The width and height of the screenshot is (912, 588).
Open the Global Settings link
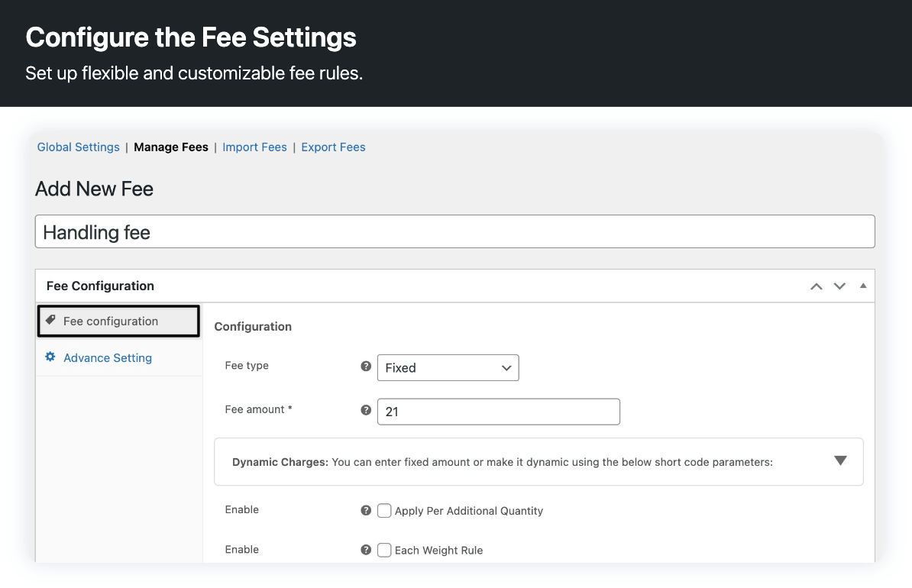78,147
